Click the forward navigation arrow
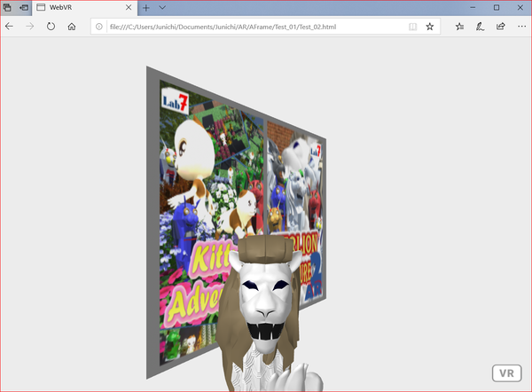Image resolution: width=532 pixels, height=392 pixels. click(30, 27)
